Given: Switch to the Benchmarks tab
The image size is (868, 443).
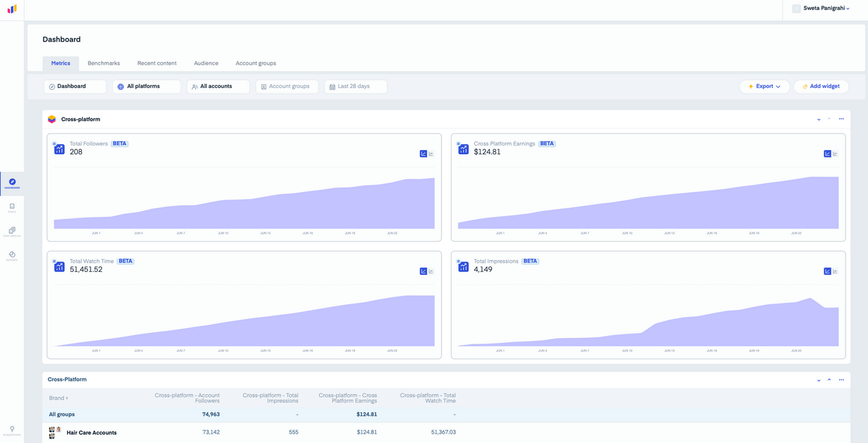Looking at the screenshot, I should [x=104, y=63].
